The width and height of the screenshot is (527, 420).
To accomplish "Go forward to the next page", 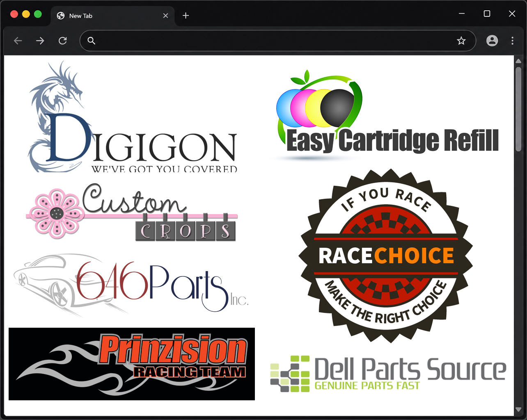I will point(40,41).
